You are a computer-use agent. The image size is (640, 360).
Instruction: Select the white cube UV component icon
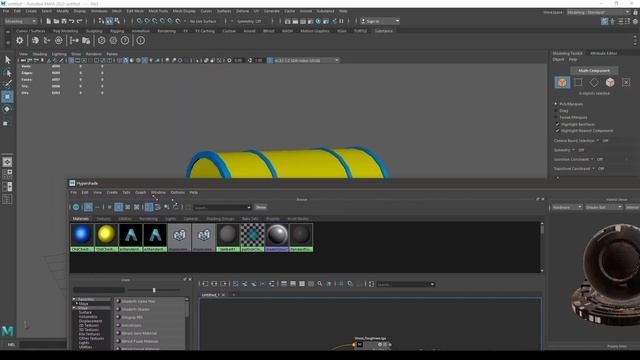coord(610,82)
